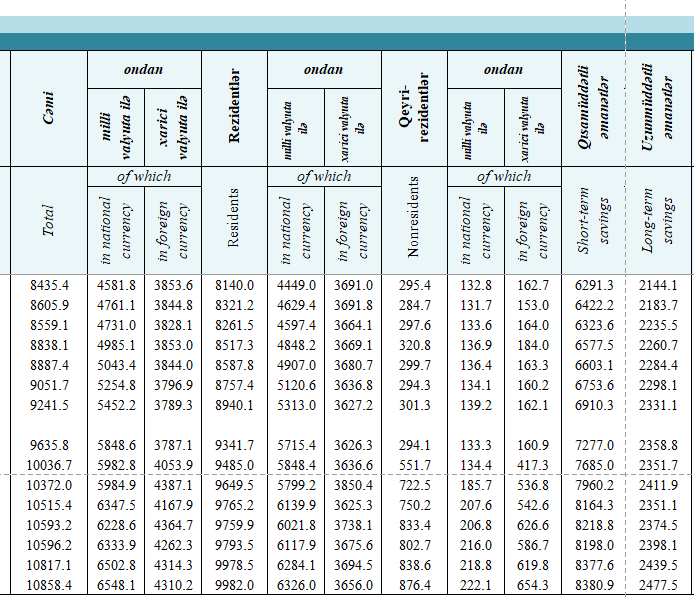Viewport: 694px width, 598px height.
Task: Select the Qısamüddətli əmanətlər header
Action: (x=594, y=108)
